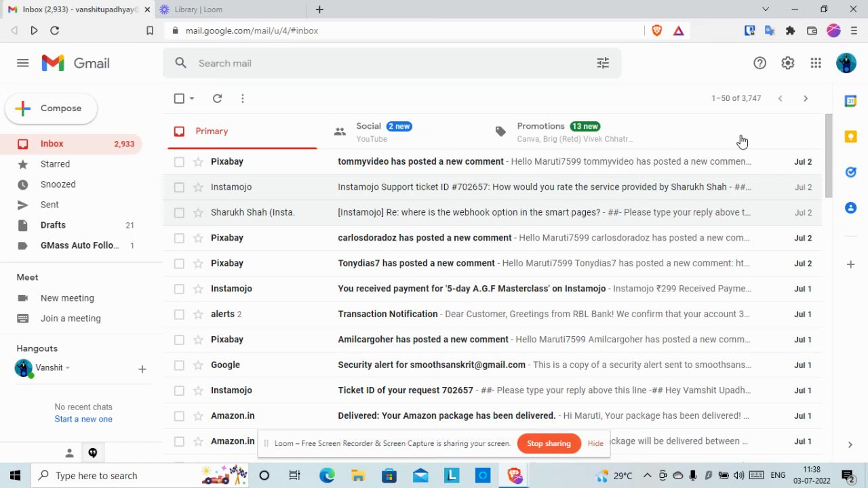Select checkbox for alerts Transaction Notification email

tap(179, 314)
